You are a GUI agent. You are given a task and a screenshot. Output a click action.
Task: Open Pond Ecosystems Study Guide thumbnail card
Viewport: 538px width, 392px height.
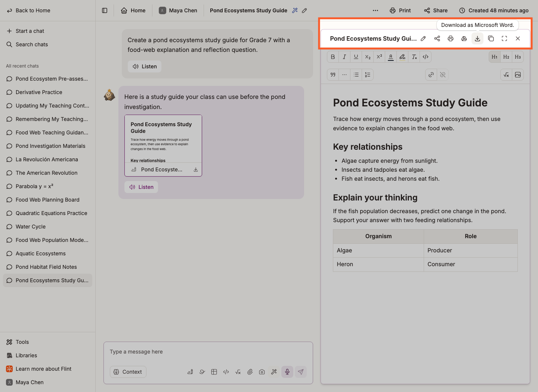(x=163, y=146)
